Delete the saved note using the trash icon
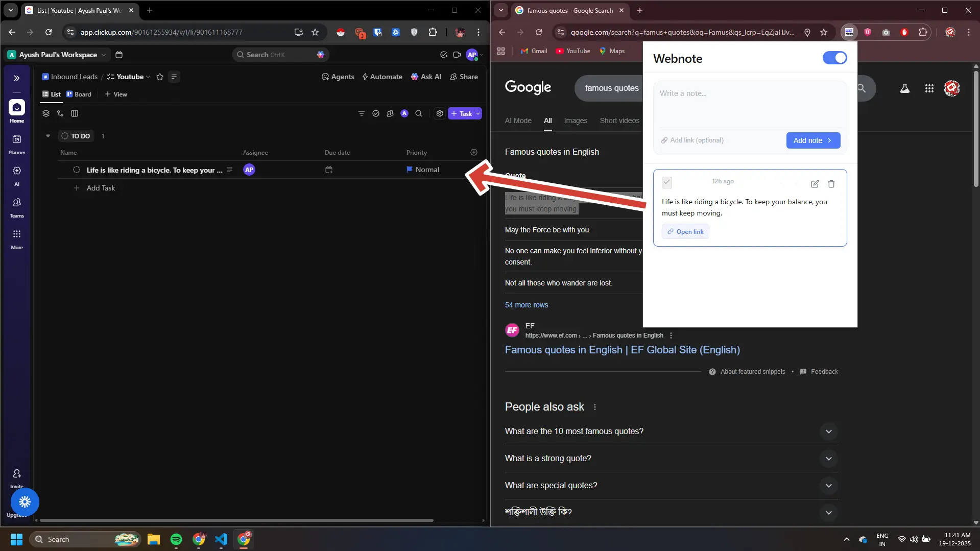 831,184
